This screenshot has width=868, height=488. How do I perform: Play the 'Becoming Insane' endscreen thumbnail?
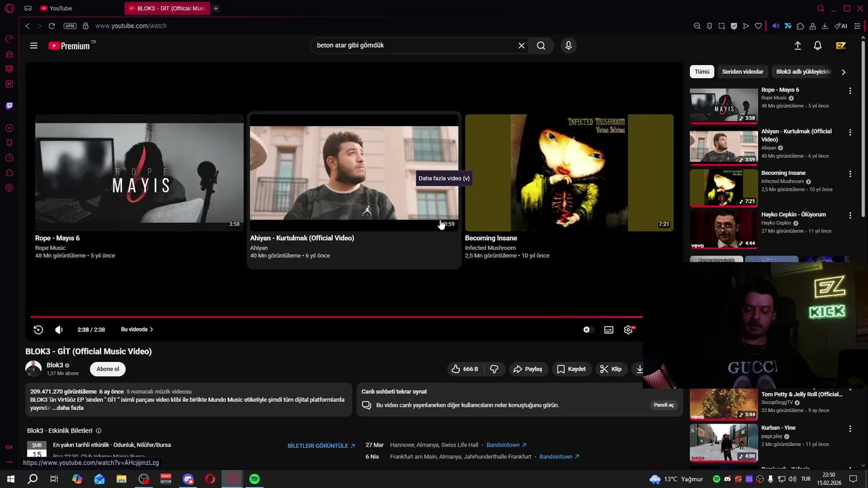click(x=569, y=173)
